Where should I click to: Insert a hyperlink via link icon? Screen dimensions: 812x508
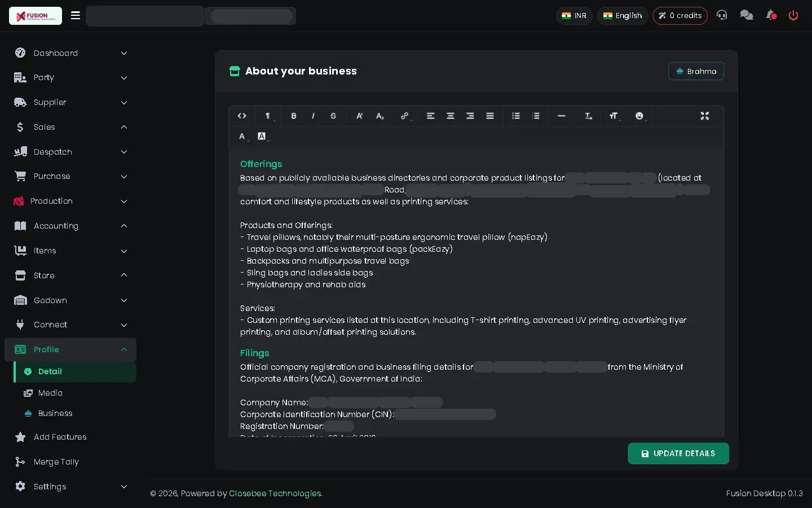tap(405, 116)
